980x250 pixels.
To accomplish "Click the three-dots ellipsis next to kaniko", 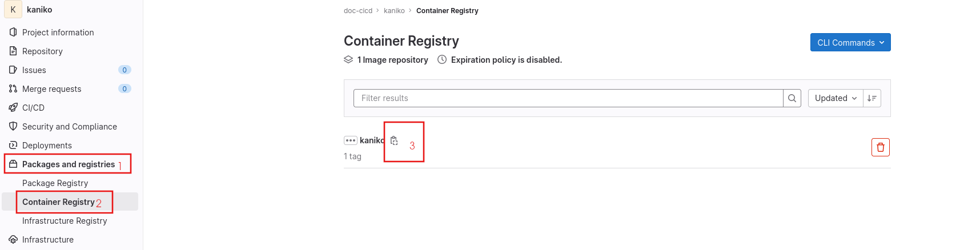I will [351, 140].
